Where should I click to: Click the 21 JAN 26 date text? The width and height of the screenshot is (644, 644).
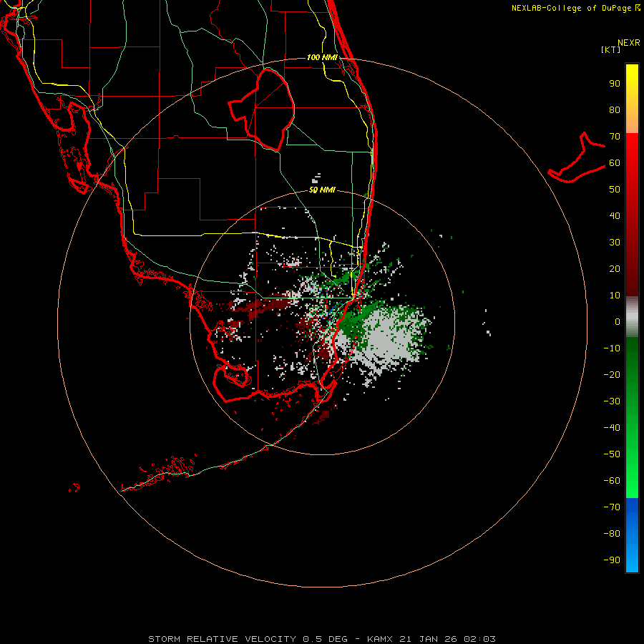429,639
